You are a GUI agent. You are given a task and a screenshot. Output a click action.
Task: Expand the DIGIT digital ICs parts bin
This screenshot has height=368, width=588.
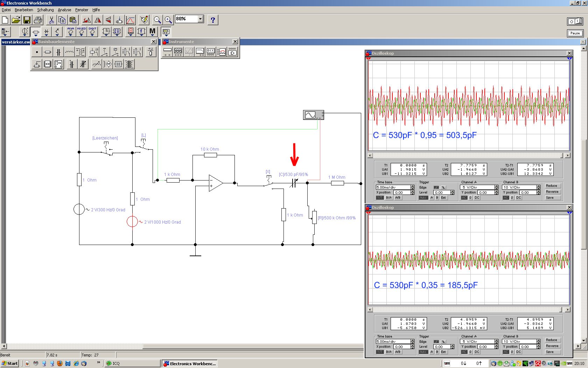coord(92,32)
